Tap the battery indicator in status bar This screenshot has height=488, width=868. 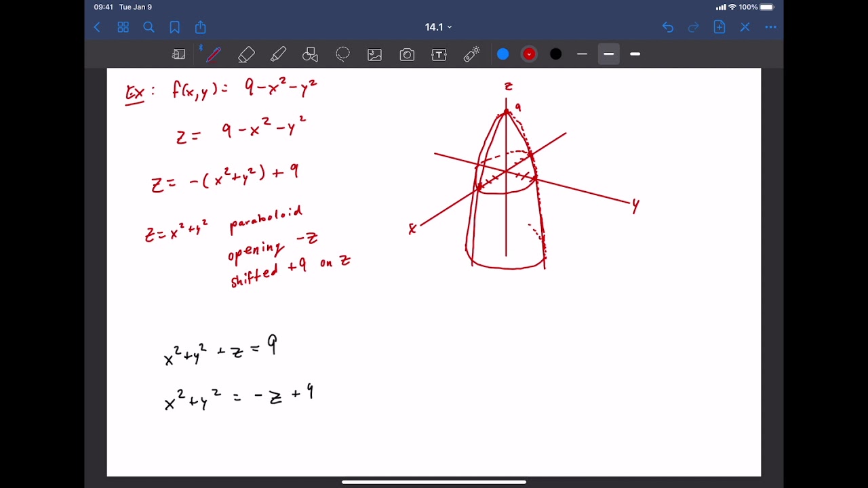[766, 7]
